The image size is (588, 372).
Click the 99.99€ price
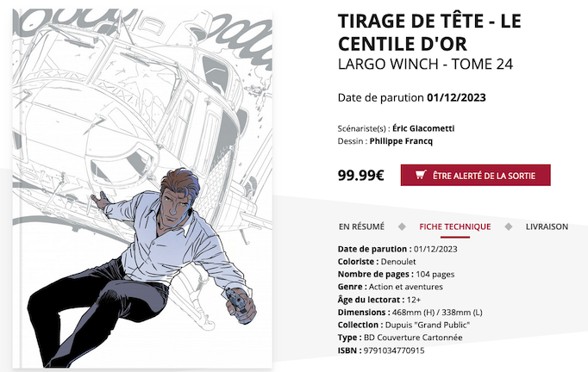click(360, 176)
